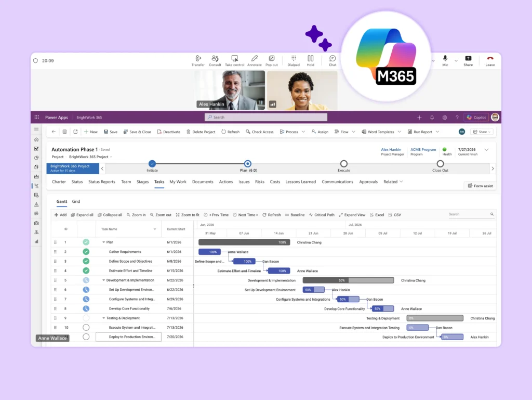This screenshot has width=532, height=400.
Task: Mute the Mic
Action: 445,60
